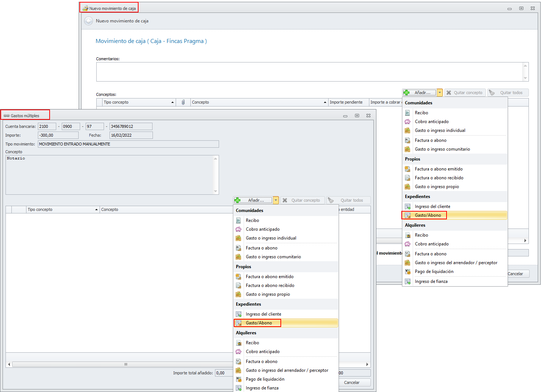
Task: Select Gasto/Abono in the Gastos múltiples menu
Action: click(x=259, y=323)
